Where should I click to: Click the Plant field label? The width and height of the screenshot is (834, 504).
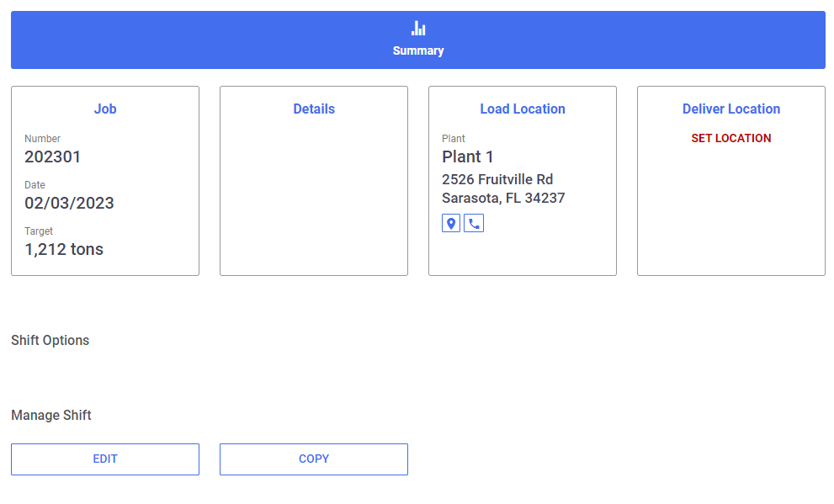coord(453,139)
